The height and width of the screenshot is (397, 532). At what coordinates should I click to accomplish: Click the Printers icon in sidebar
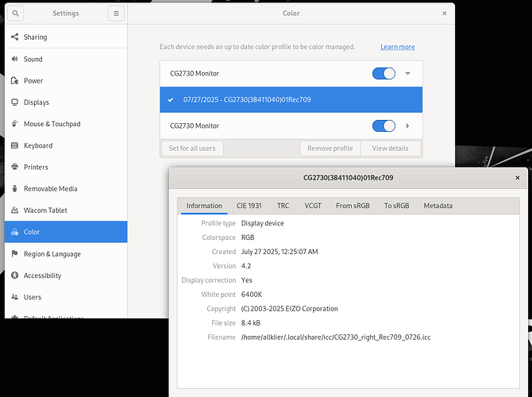[x=14, y=167]
